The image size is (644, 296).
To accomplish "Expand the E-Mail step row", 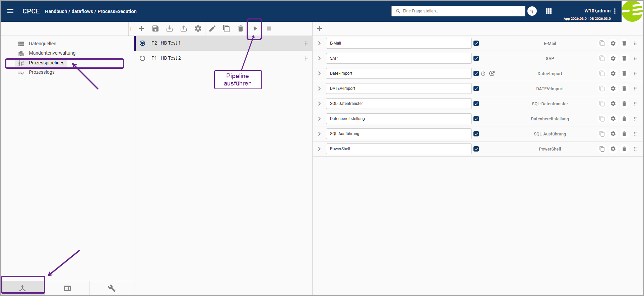I will 319,43.
